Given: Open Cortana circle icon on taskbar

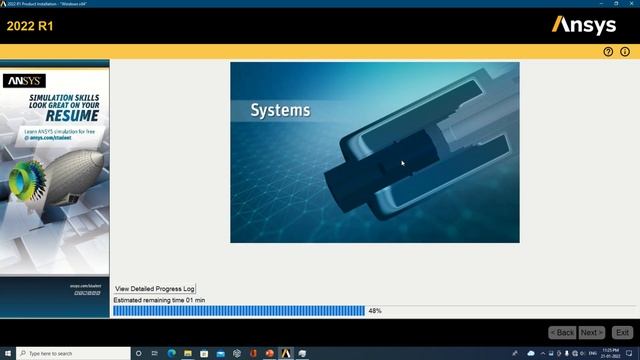Looking at the screenshot, I should pos(138,353).
